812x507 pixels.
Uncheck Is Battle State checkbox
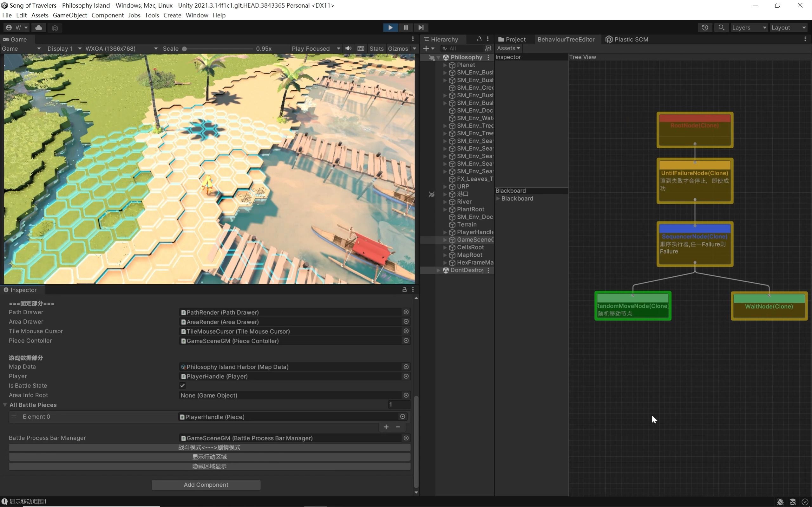click(182, 386)
